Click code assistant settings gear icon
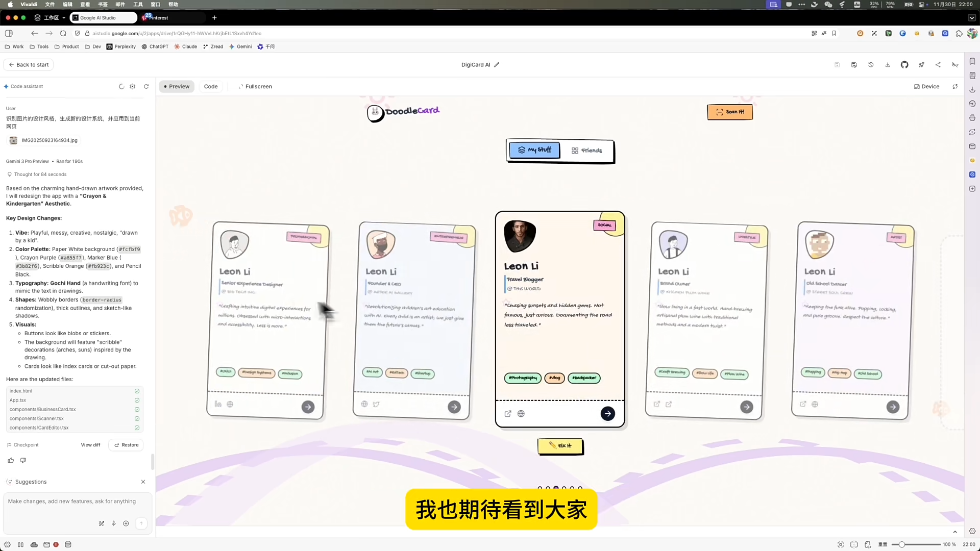The width and height of the screenshot is (980, 551). [x=133, y=87]
